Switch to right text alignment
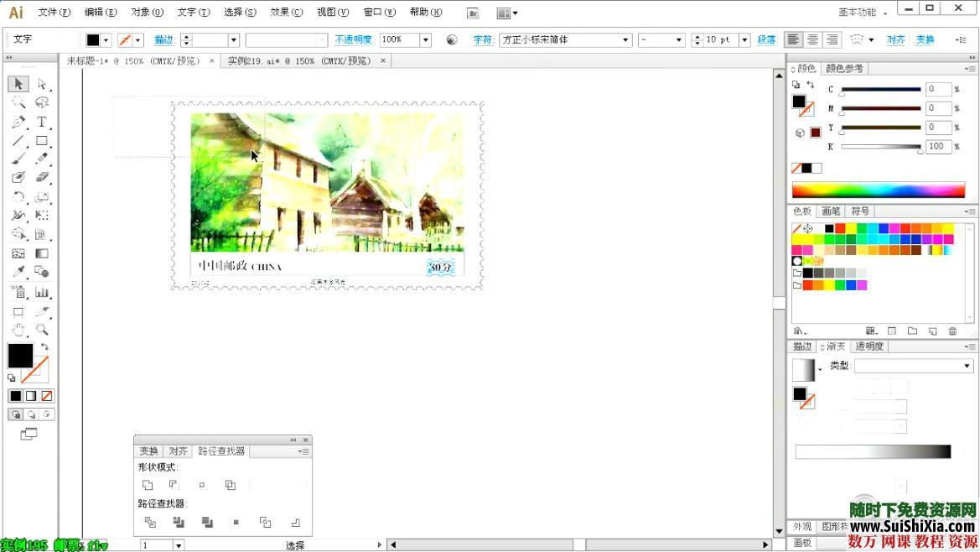This screenshot has width=980, height=552. point(832,40)
